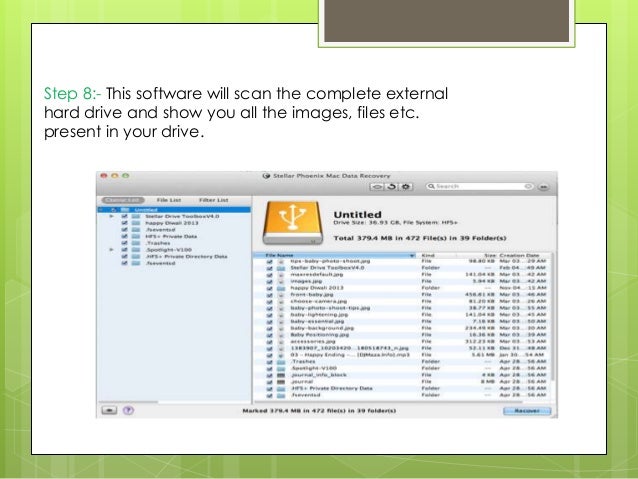Click the Recover button
This screenshot has width=638, height=479.
coord(527,411)
